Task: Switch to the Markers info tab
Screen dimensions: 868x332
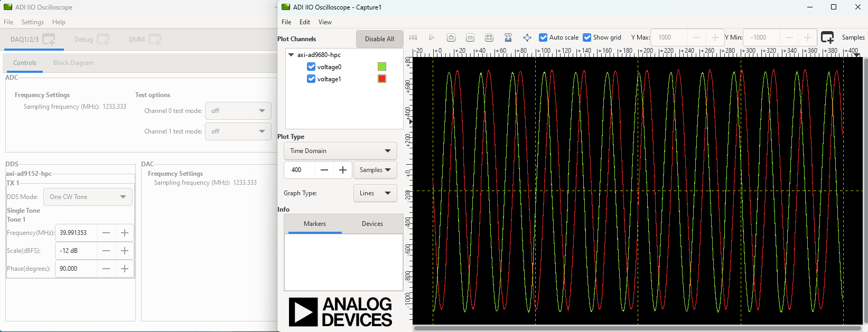Action: click(x=315, y=224)
